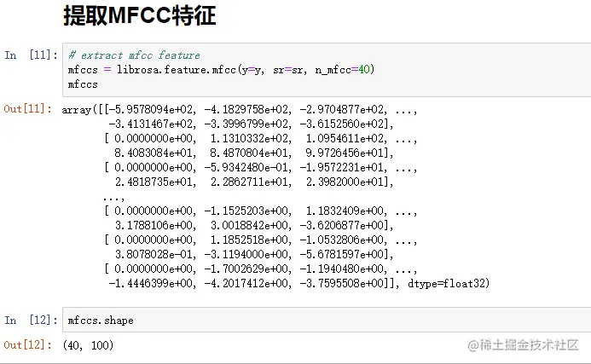Select the Out[12] prompt label
The image size is (591, 364).
click(x=28, y=344)
